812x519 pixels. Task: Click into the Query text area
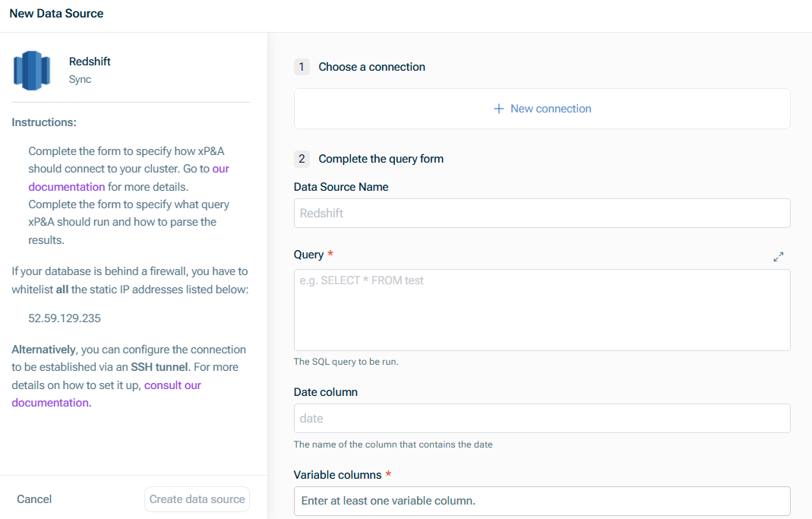click(542, 310)
